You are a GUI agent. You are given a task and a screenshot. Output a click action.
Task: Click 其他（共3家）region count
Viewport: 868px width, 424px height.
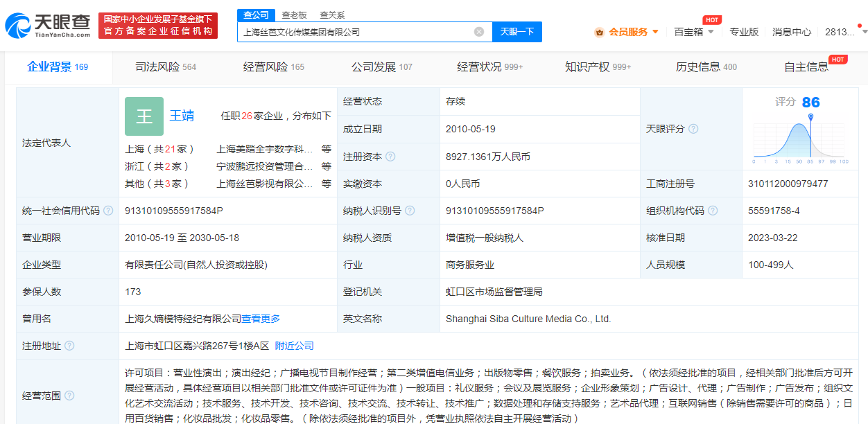pos(157,184)
